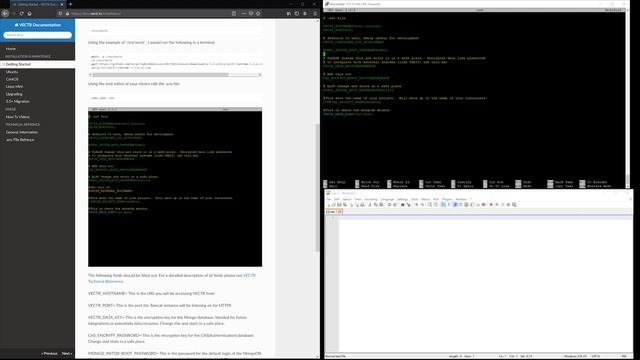This screenshot has height=360, width=640.
Task: Open Notepad++ Language menu
Action: point(387,199)
